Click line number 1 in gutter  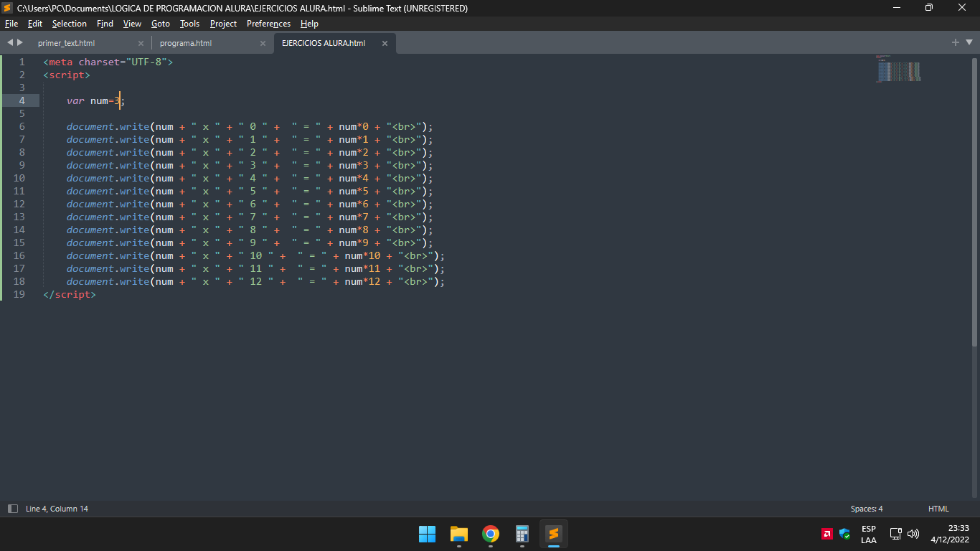22,62
